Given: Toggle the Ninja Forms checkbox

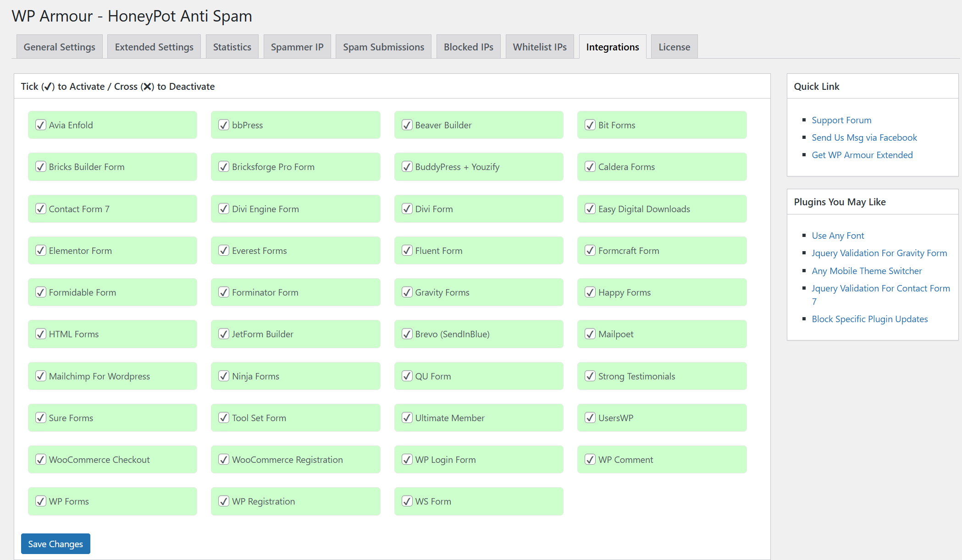Looking at the screenshot, I should (224, 376).
